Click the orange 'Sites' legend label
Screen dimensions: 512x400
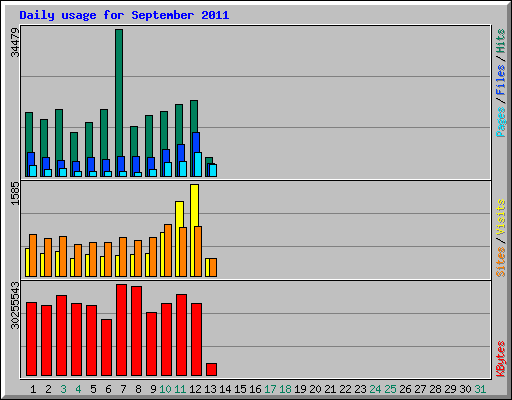[x=501, y=262]
